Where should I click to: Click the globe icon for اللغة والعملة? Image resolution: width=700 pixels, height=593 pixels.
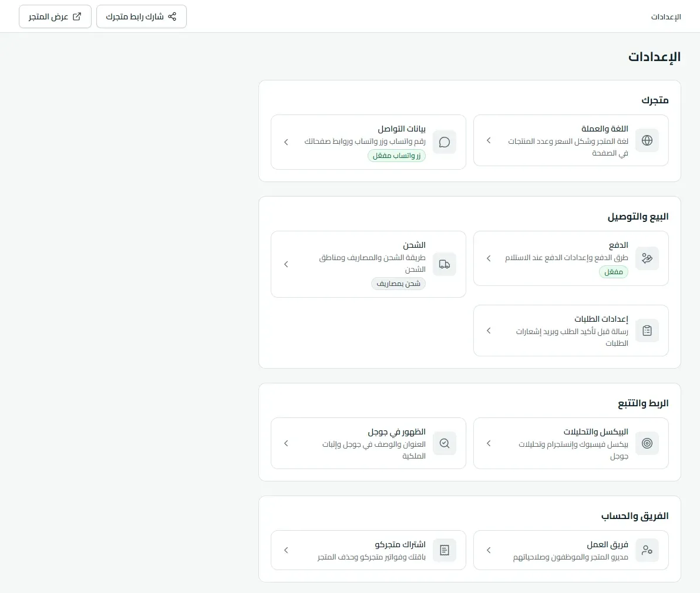pos(647,140)
